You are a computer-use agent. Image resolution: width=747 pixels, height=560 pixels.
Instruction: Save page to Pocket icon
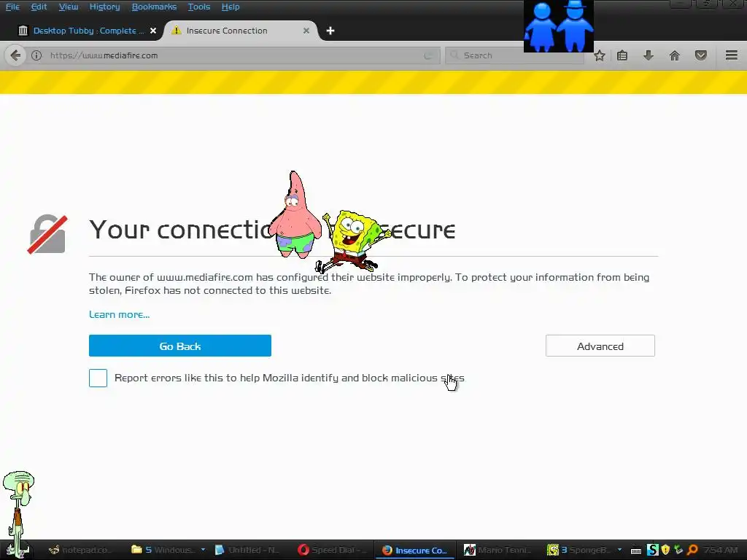click(x=700, y=55)
